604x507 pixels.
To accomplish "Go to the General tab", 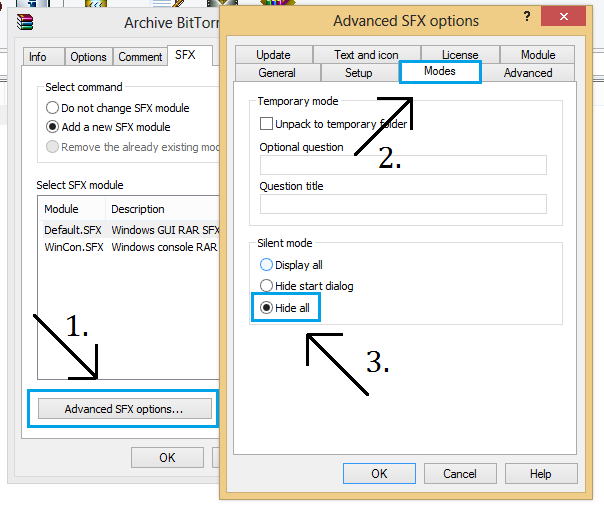I will point(277,73).
